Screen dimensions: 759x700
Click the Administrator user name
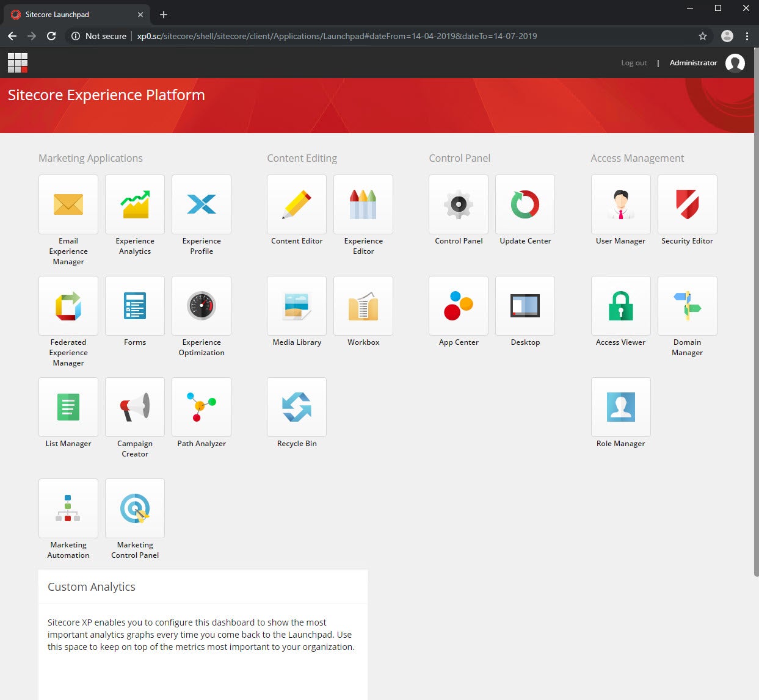pyautogui.click(x=693, y=63)
